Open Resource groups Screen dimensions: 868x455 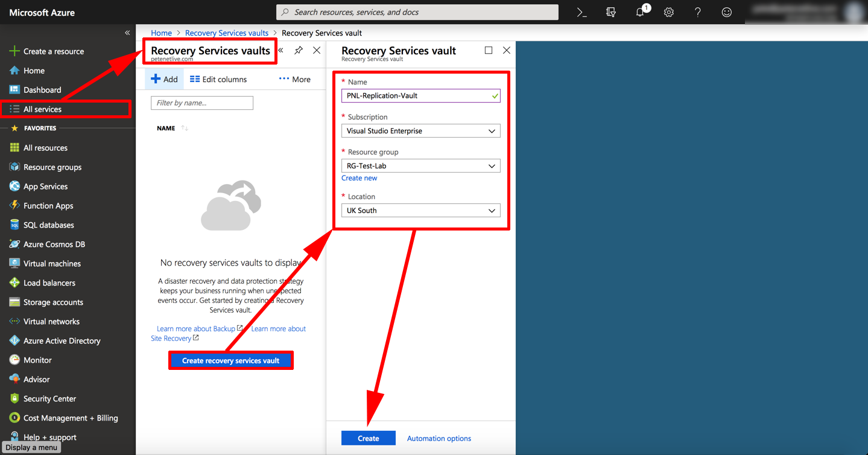(x=52, y=167)
